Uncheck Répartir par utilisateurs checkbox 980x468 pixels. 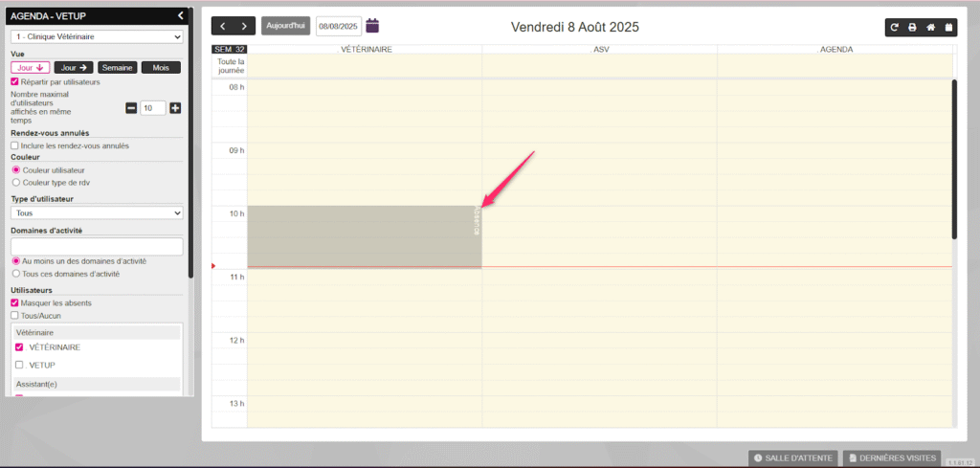15,82
